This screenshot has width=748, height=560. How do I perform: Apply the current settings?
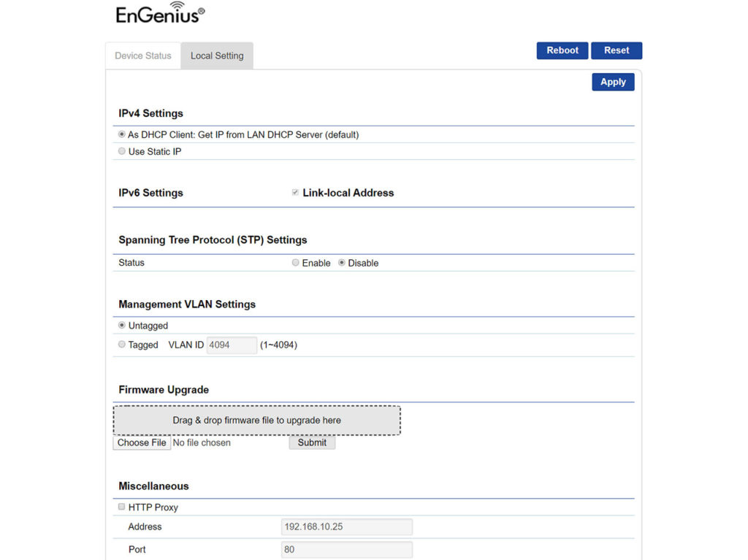613,82
